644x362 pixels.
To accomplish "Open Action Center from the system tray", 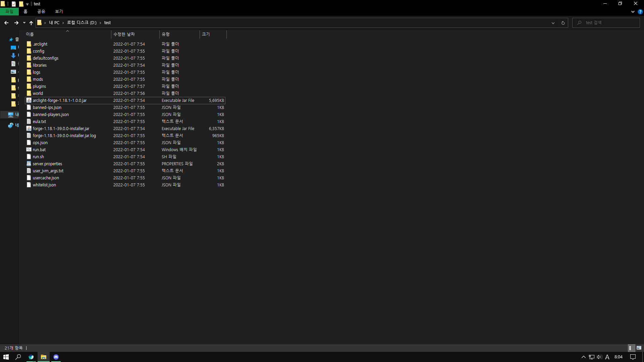I will click(x=633, y=357).
